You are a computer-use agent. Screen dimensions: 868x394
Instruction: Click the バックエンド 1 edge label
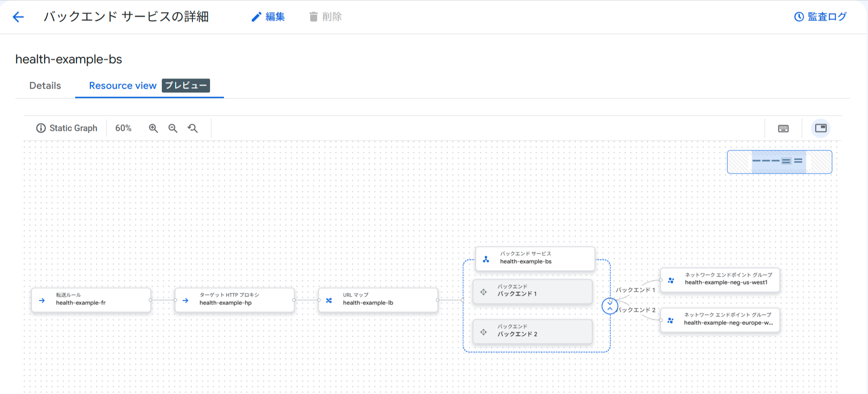point(636,290)
